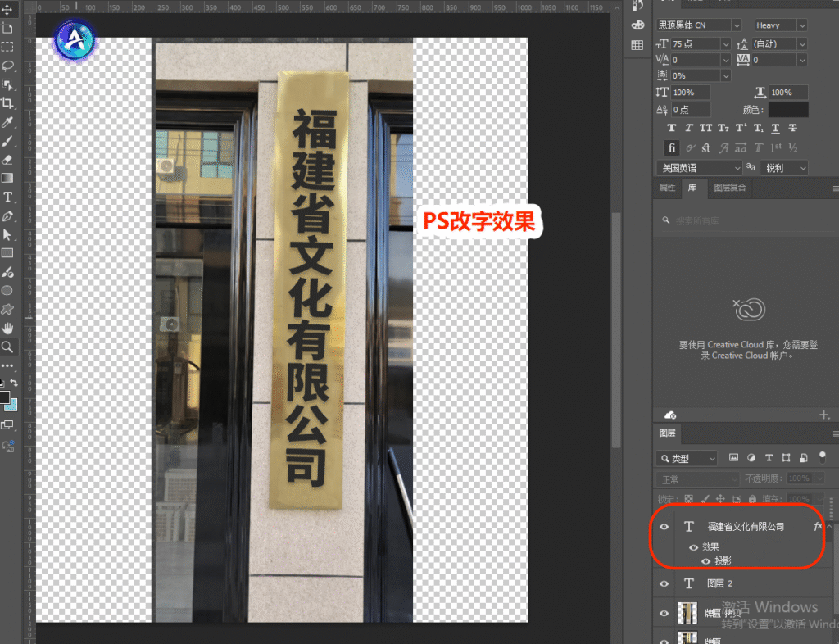Swap foreground and background colors
839x644 pixels.
pos(14,383)
